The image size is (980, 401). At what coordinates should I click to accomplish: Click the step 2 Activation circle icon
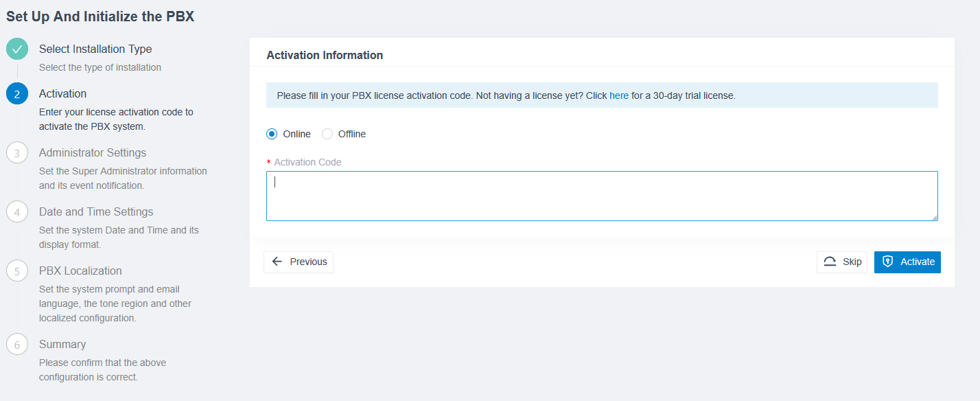(x=17, y=93)
